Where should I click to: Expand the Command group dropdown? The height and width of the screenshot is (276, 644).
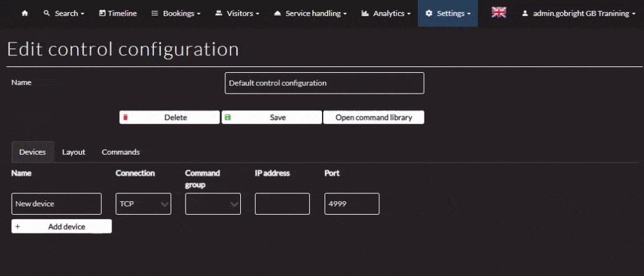pos(213,204)
